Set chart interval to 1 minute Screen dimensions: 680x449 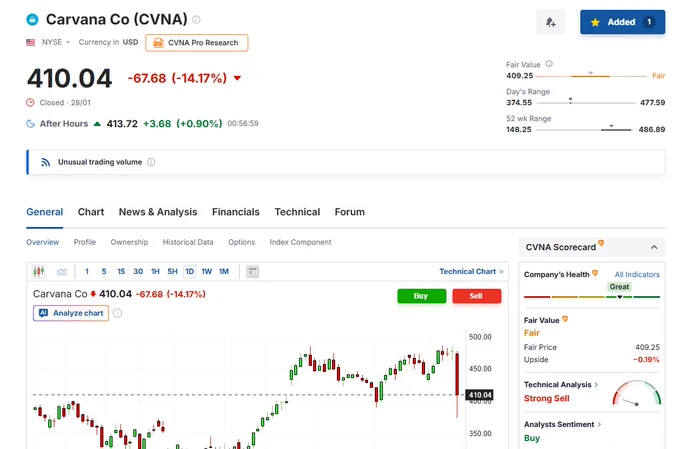tap(87, 272)
